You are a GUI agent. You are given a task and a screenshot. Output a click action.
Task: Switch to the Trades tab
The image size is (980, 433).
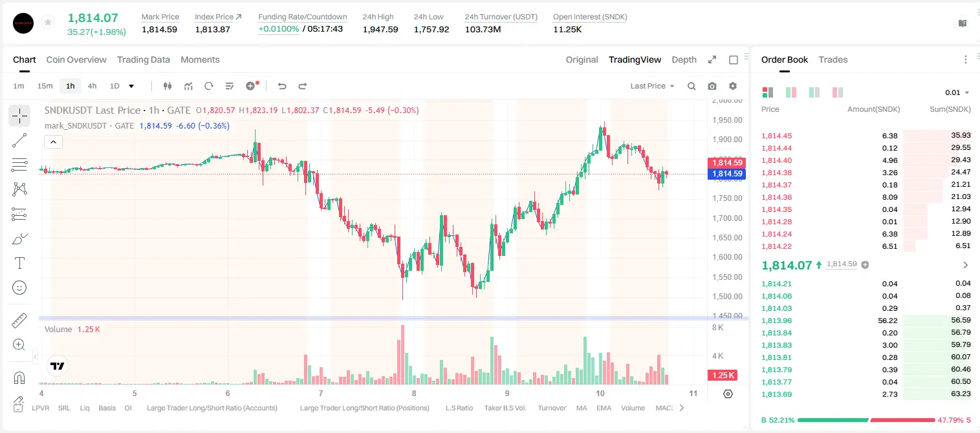[x=833, y=59]
